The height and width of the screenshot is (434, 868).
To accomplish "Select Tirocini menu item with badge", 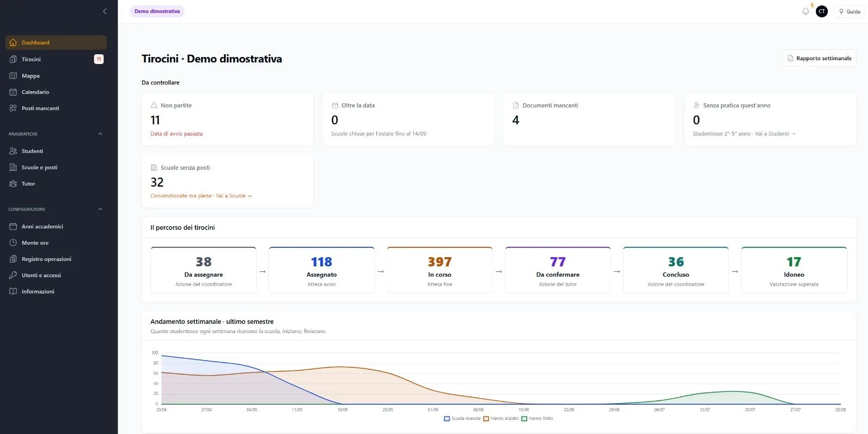I will [56, 60].
